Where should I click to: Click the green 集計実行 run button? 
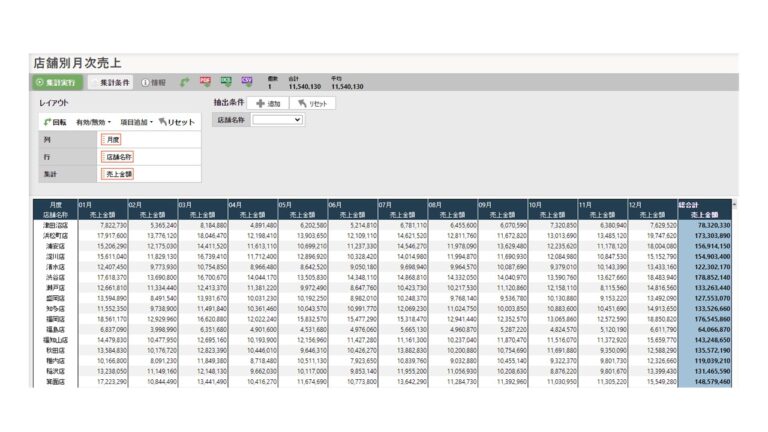pos(58,82)
